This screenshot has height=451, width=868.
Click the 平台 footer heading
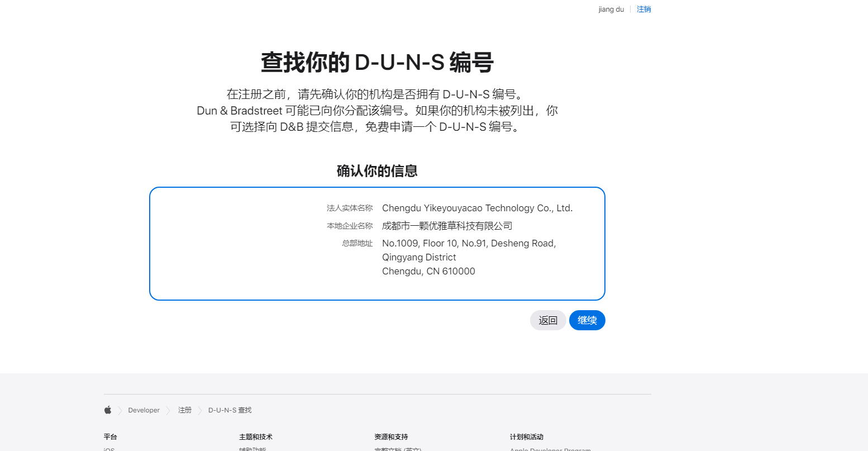pyautogui.click(x=111, y=437)
